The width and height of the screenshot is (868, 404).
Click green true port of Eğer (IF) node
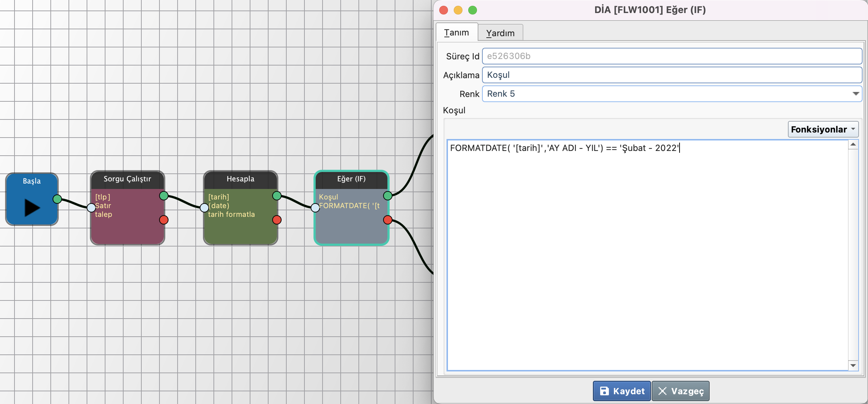(x=388, y=196)
